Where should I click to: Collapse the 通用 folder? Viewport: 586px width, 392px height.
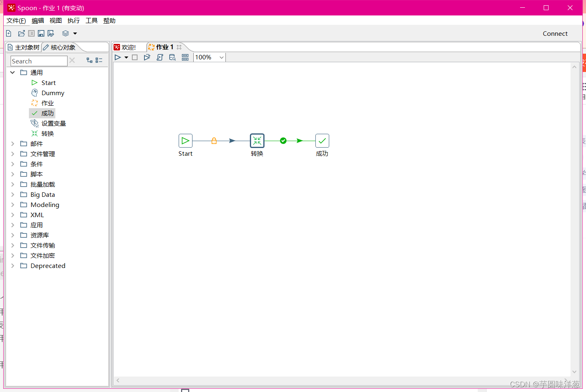[x=13, y=72]
